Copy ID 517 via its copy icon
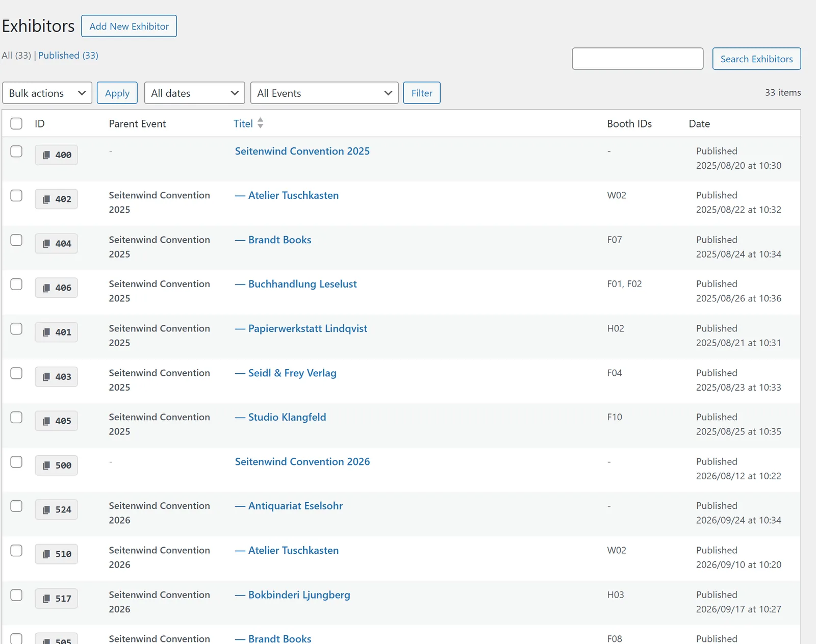 point(46,599)
